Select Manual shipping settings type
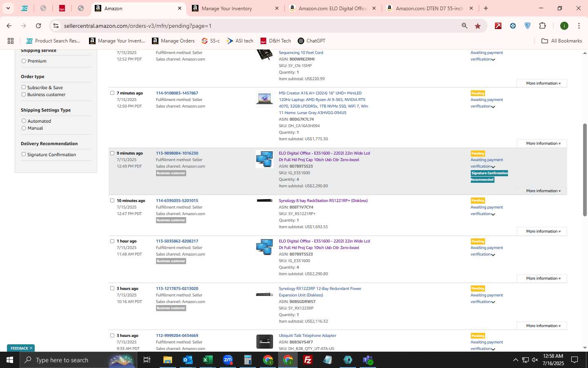Image resolution: width=588 pixels, height=368 pixels. (24, 128)
